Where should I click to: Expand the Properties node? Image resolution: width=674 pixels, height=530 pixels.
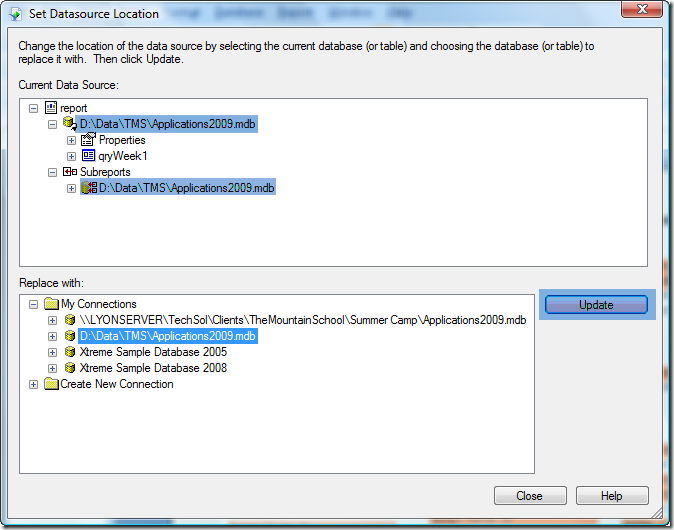click(71, 140)
